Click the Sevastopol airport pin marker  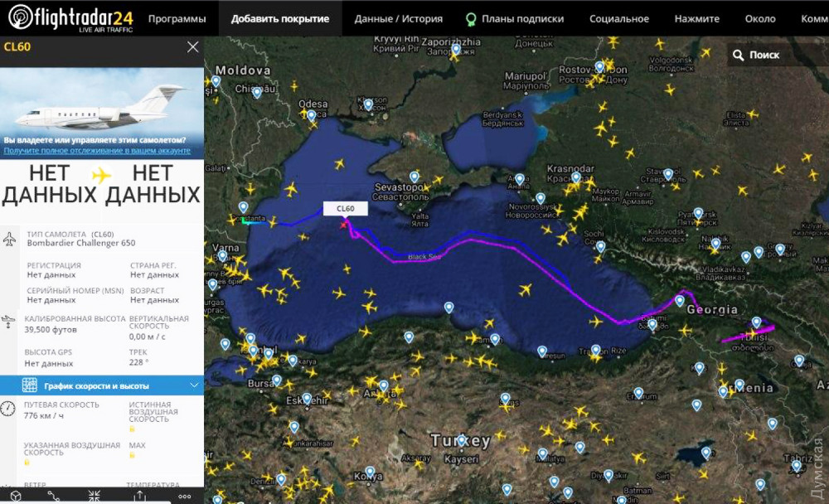pos(414,177)
